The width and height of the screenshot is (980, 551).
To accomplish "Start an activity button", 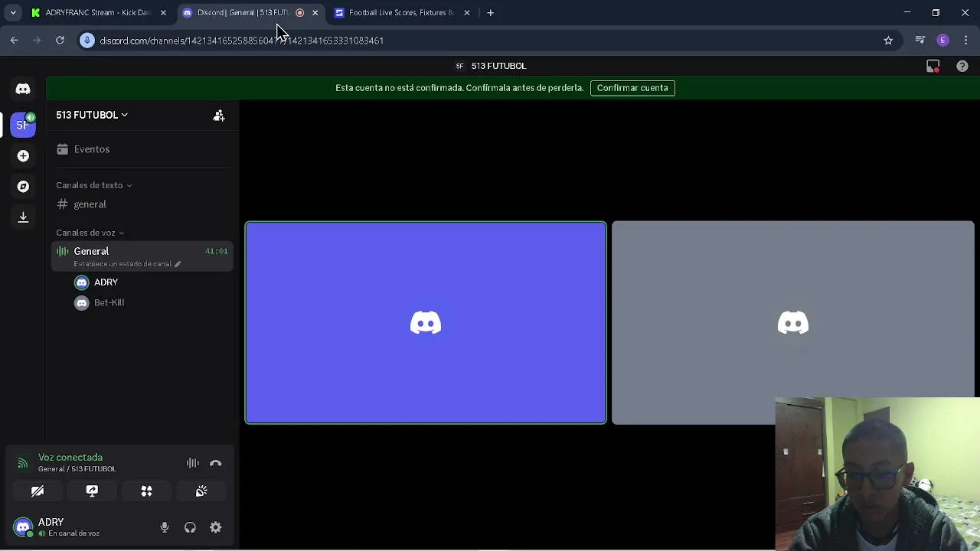I will tap(147, 491).
